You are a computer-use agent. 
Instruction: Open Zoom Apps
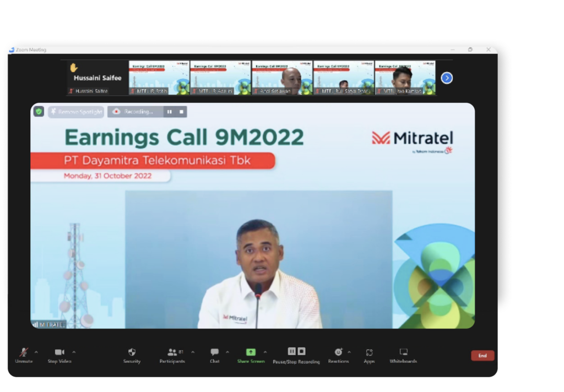[369, 355]
